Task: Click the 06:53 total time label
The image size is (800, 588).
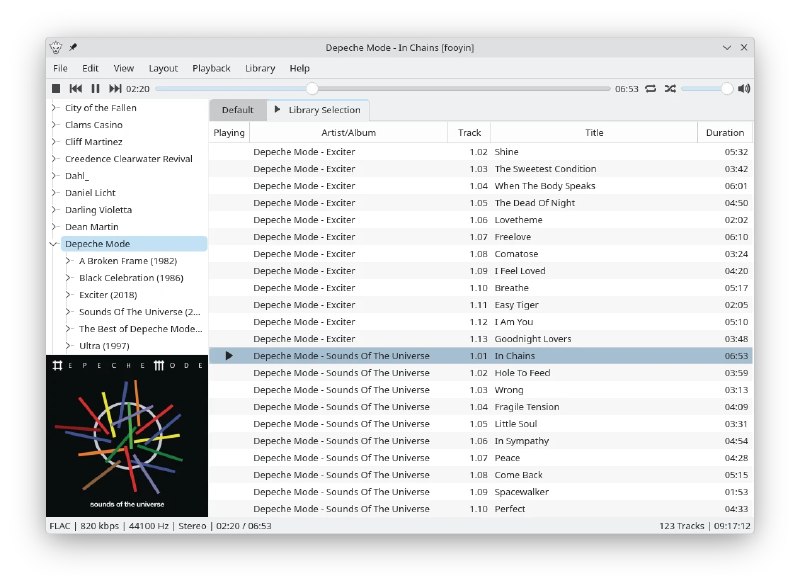Action: (627, 89)
